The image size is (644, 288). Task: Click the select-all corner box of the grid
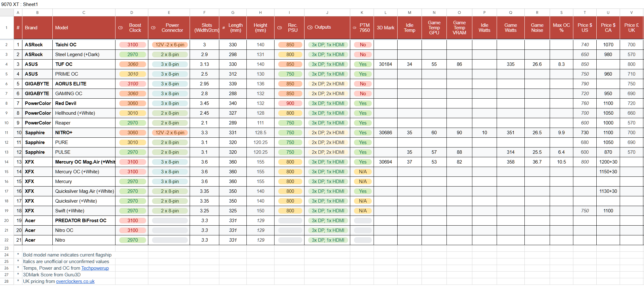[x=7, y=13]
